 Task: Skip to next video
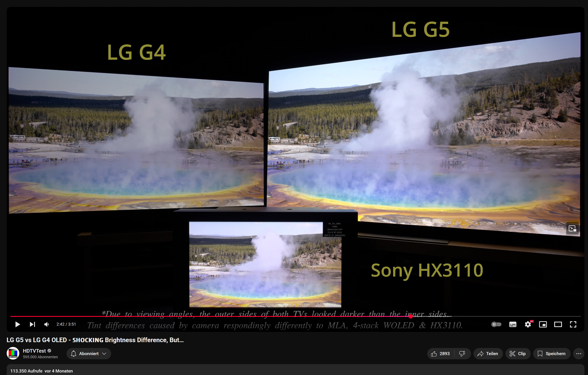32,324
